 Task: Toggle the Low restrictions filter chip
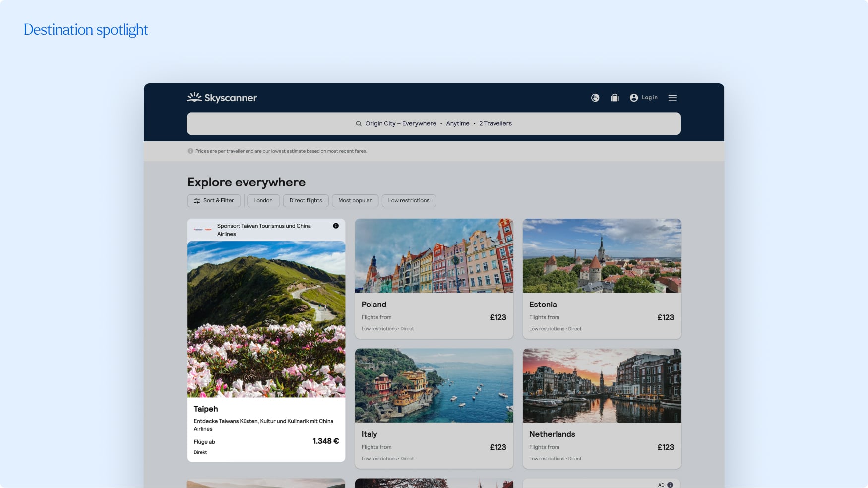tap(409, 201)
